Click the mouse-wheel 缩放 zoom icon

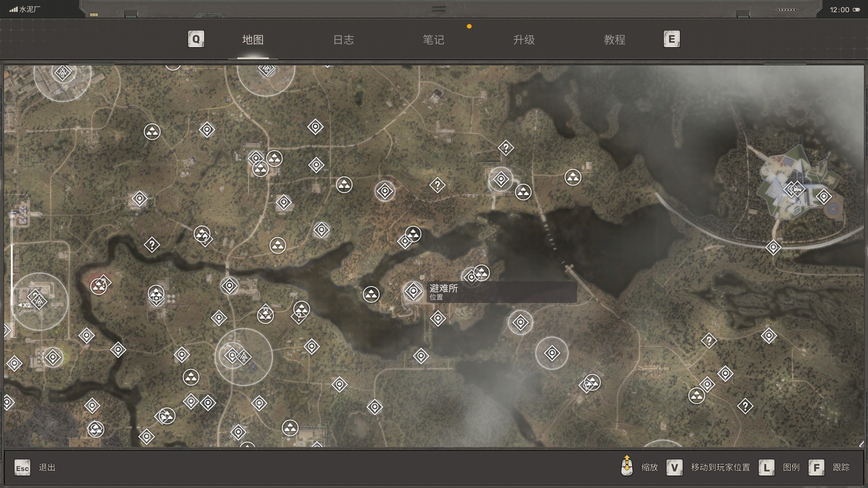[627, 466]
